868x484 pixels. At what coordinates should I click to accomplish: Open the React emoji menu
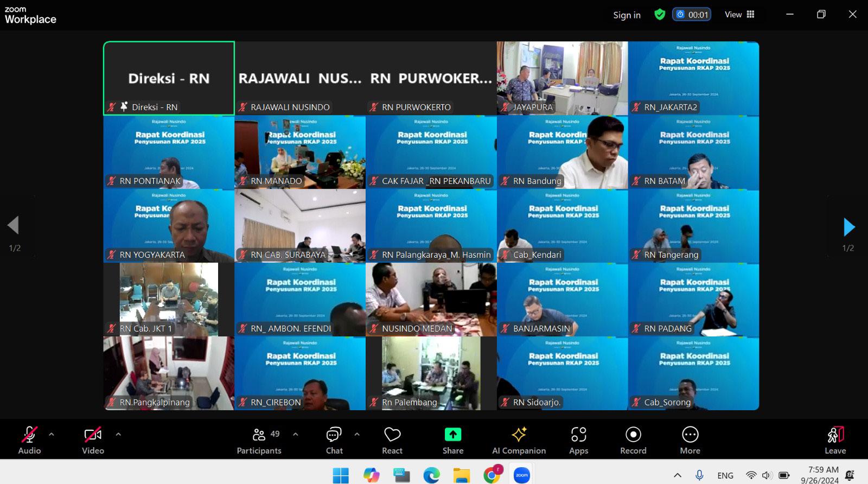pos(392,440)
